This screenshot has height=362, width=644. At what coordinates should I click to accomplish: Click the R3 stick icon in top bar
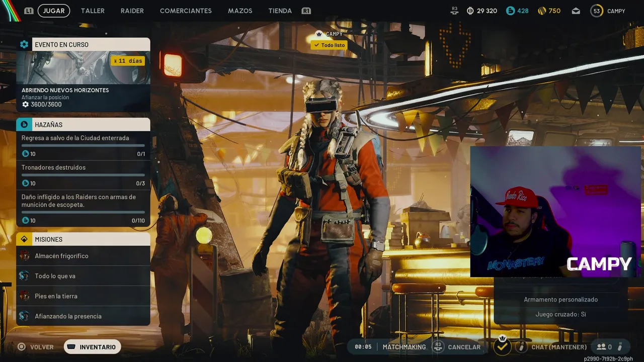pos(455,11)
